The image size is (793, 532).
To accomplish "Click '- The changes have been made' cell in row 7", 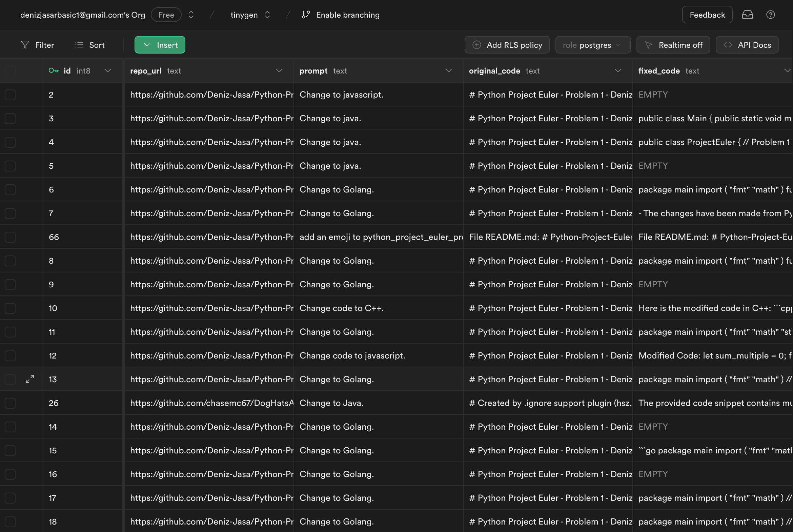I will [x=713, y=213].
